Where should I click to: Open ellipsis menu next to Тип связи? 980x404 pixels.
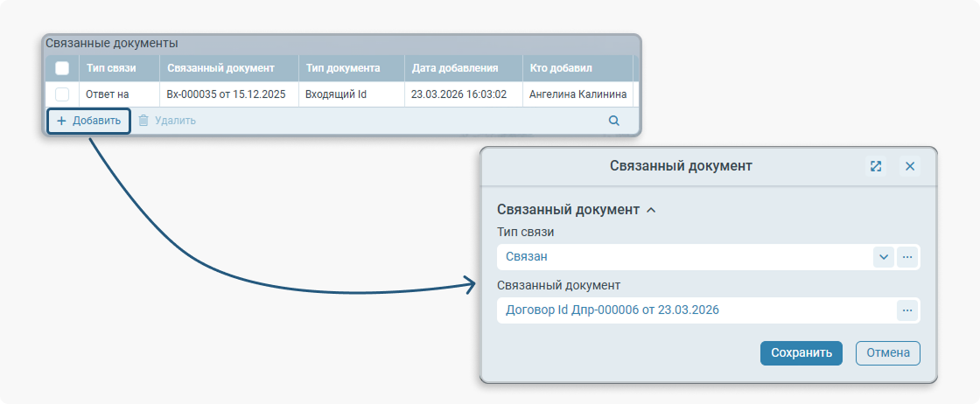(907, 257)
